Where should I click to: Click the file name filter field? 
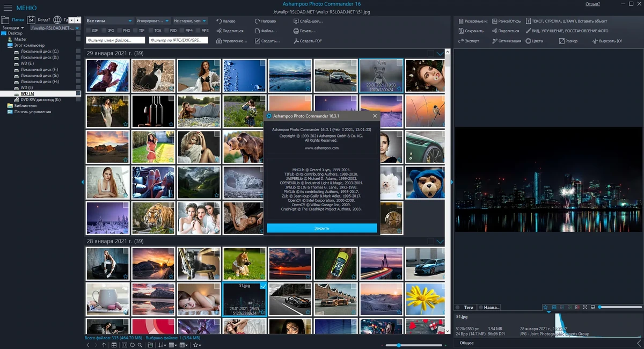(x=115, y=40)
